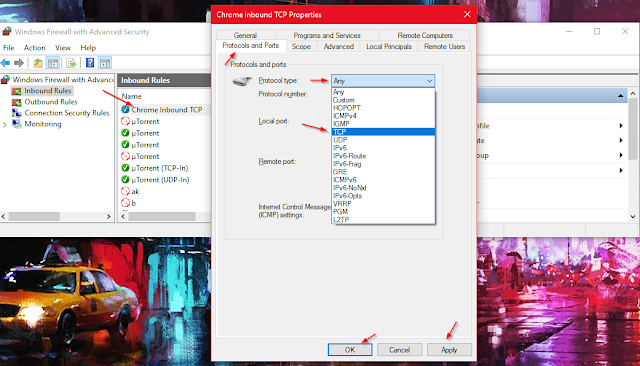The width and height of the screenshot is (640, 366).
Task: Click the Name column header in Inbound Rules
Action: pyautogui.click(x=131, y=96)
